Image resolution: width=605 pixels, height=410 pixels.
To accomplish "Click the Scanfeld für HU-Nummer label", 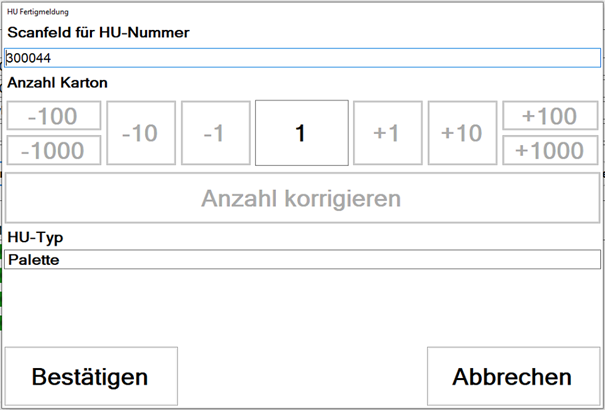I will point(99,33).
